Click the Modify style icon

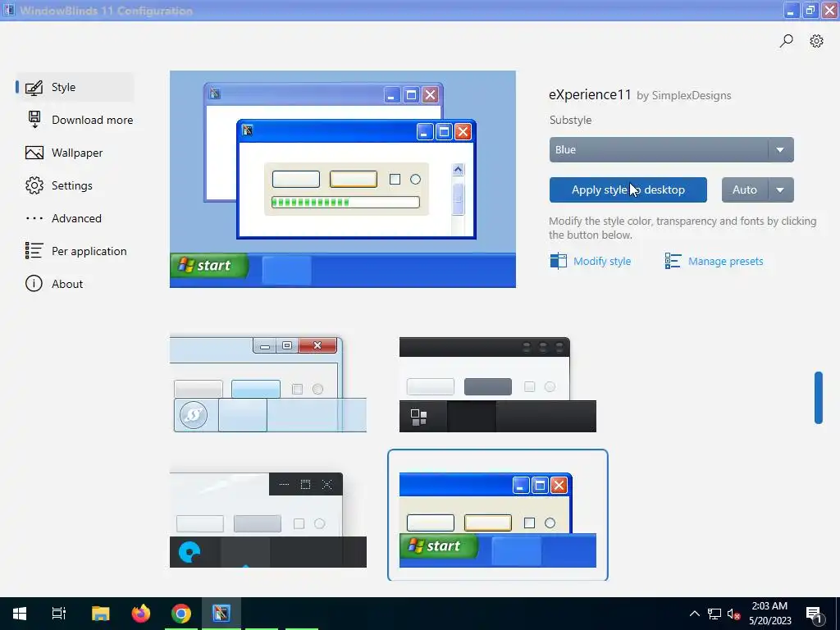click(x=558, y=261)
